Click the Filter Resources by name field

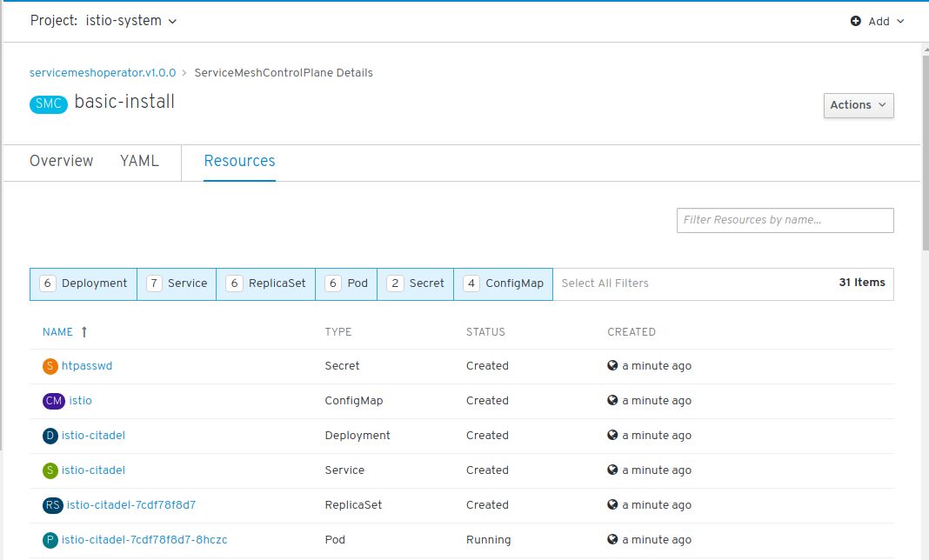[x=785, y=221]
